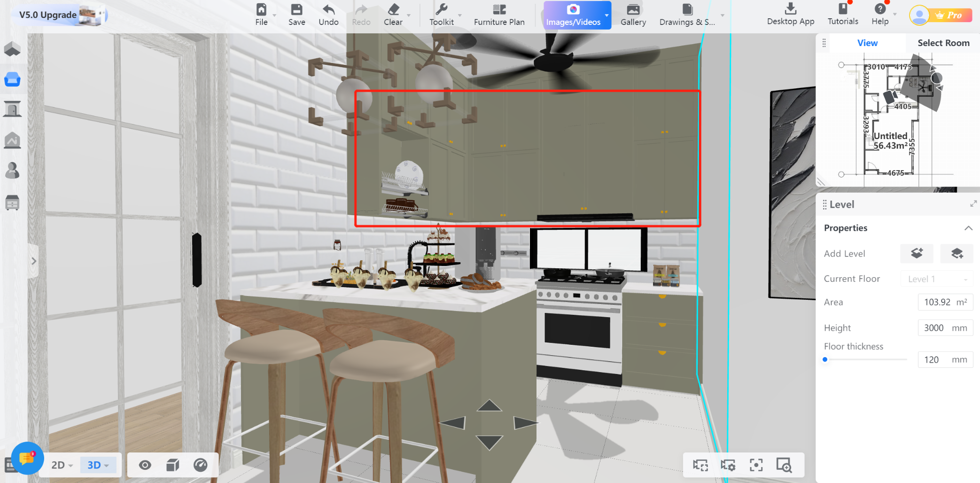Click the Floor thickness value field 120
This screenshot has height=483, width=980.
pos(945,359)
